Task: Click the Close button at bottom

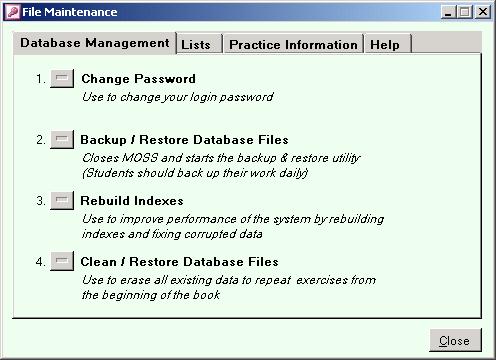Action: (455, 340)
